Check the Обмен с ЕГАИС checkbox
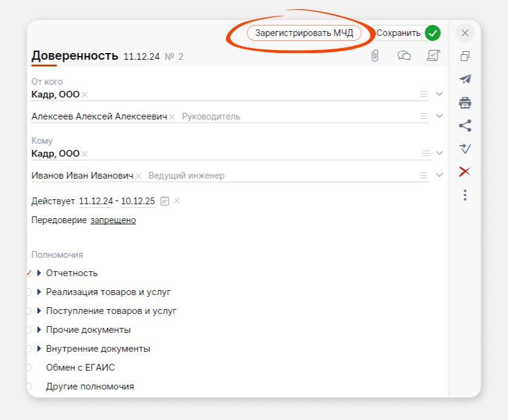508x420 pixels. [29, 368]
